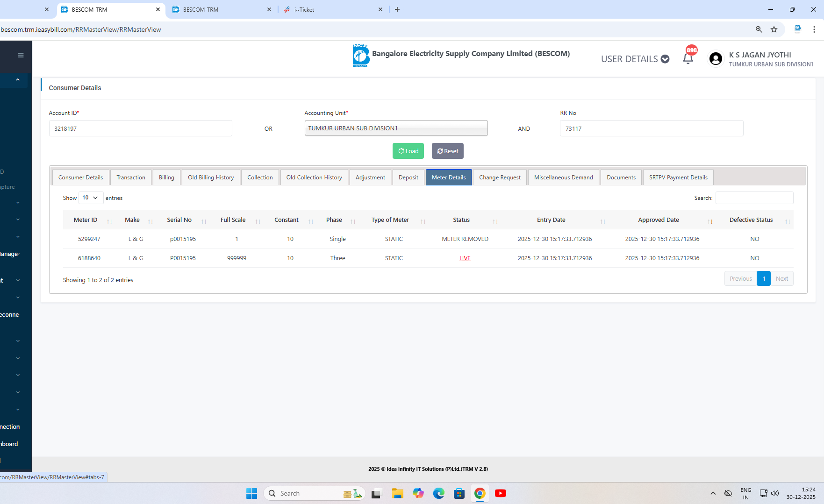Image resolution: width=824 pixels, height=504 pixels.
Task: Click the green Load button
Action: 408,151
